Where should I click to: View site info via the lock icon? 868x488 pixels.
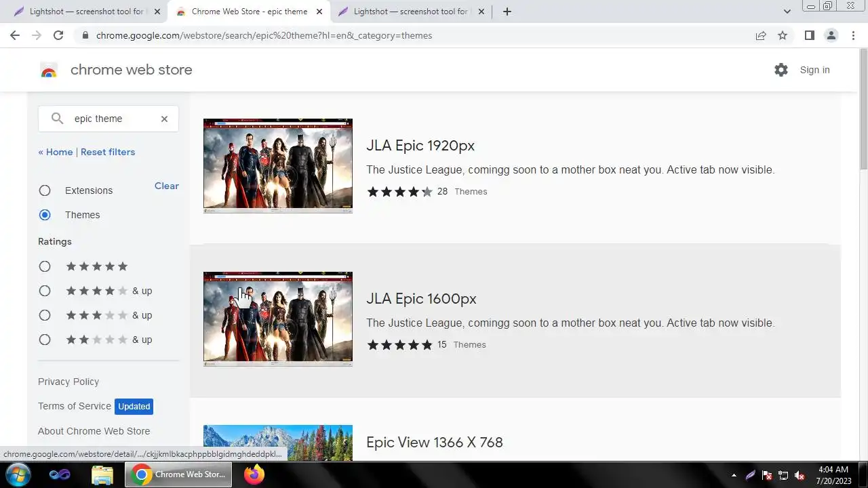[x=85, y=35]
